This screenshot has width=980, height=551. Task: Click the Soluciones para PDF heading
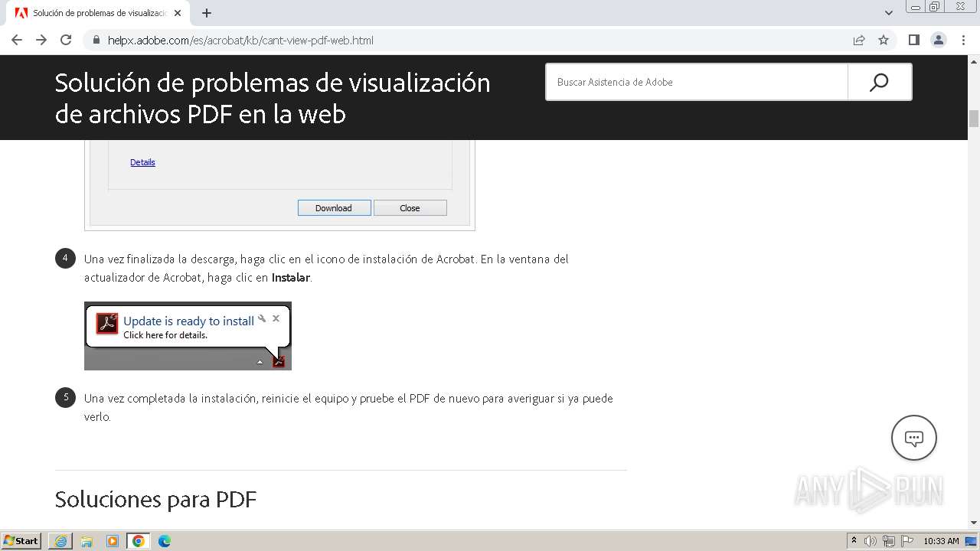tap(155, 500)
